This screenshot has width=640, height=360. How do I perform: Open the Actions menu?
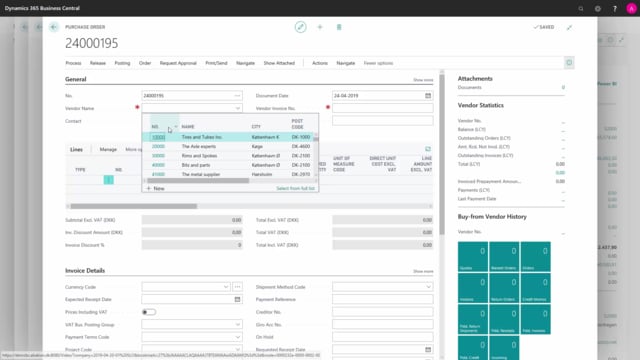coord(320,63)
